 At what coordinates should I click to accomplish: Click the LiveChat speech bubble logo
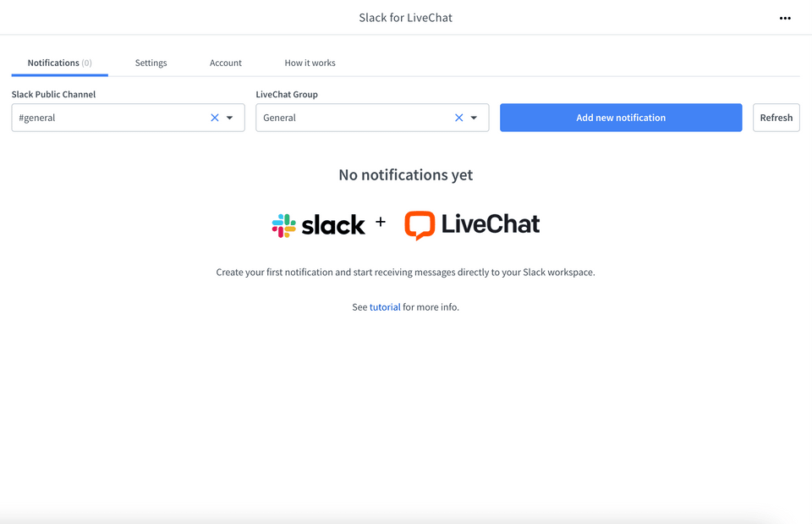(x=420, y=225)
